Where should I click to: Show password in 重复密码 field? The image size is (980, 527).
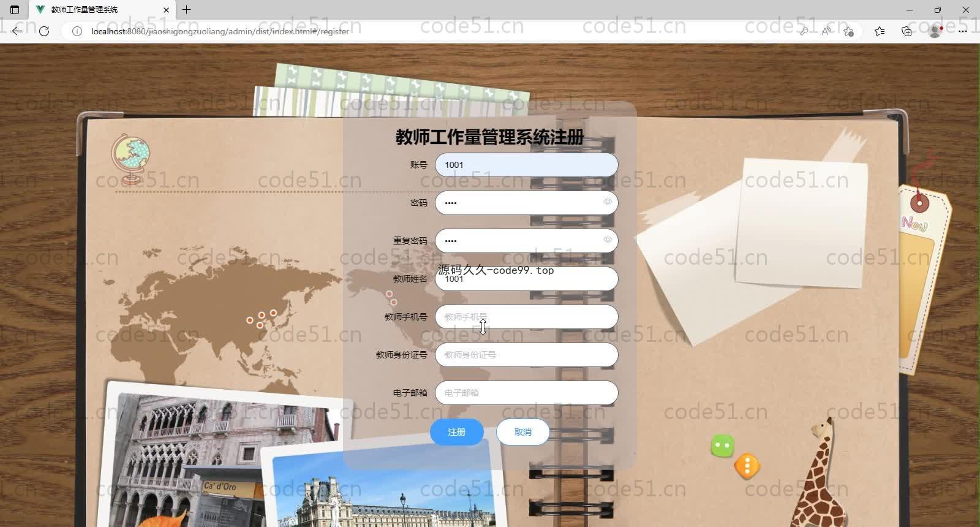608,240
